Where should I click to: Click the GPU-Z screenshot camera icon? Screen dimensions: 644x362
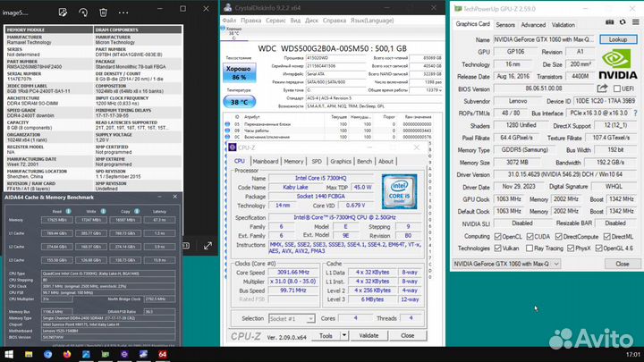(609, 22)
